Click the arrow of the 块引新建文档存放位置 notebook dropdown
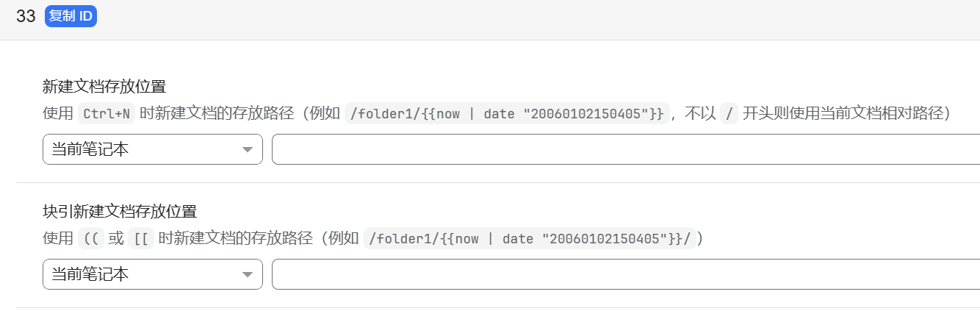 pyautogui.click(x=247, y=275)
